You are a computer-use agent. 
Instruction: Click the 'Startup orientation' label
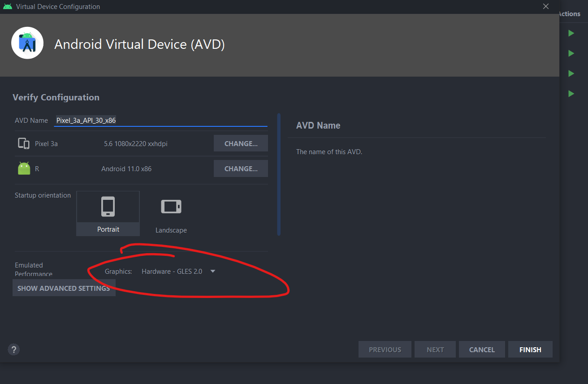click(x=43, y=195)
